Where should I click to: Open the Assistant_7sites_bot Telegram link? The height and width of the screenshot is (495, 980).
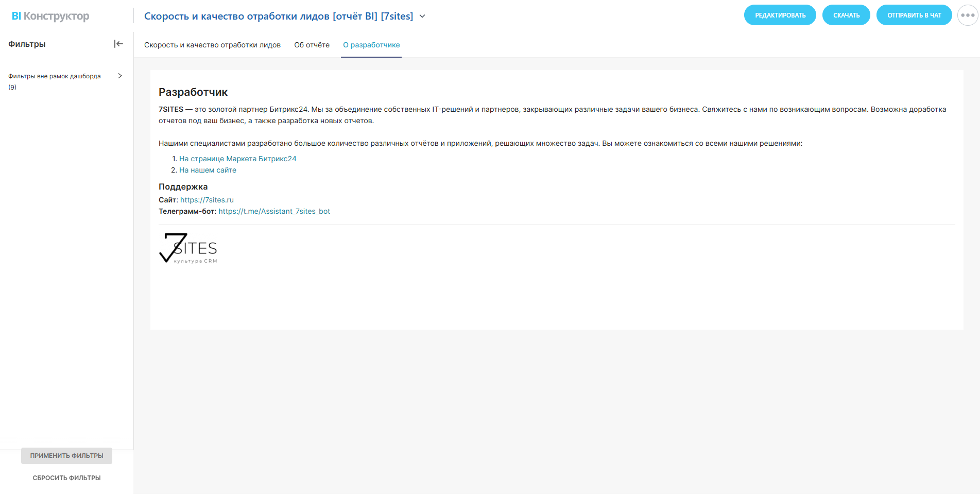tap(274, 212)
